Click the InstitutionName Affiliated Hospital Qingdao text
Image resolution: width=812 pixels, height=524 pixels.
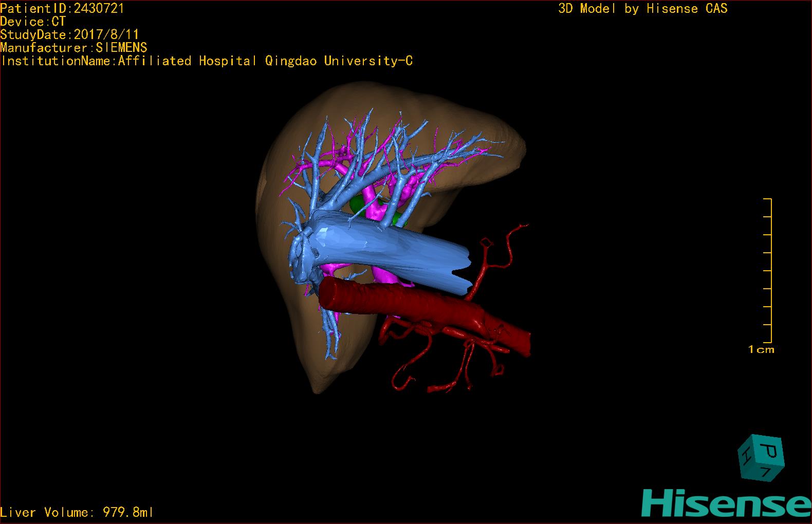point(207,61)
